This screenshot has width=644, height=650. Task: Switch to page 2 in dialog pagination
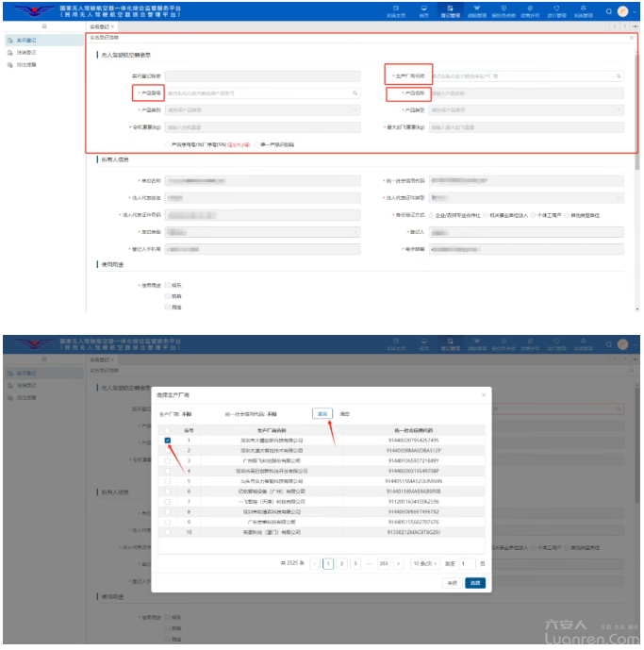[x=341, y=563]
